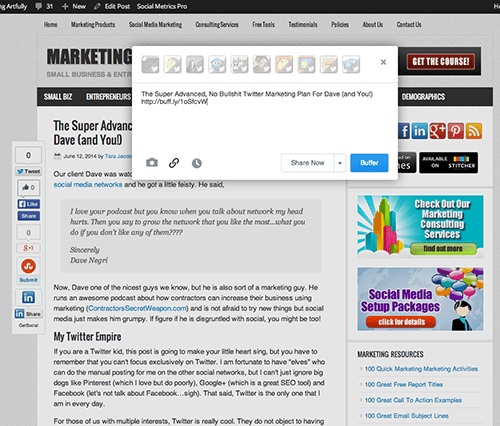Open the Policies menu item
The height and width of the screenshot is (426, 500).
click(340, 25)
